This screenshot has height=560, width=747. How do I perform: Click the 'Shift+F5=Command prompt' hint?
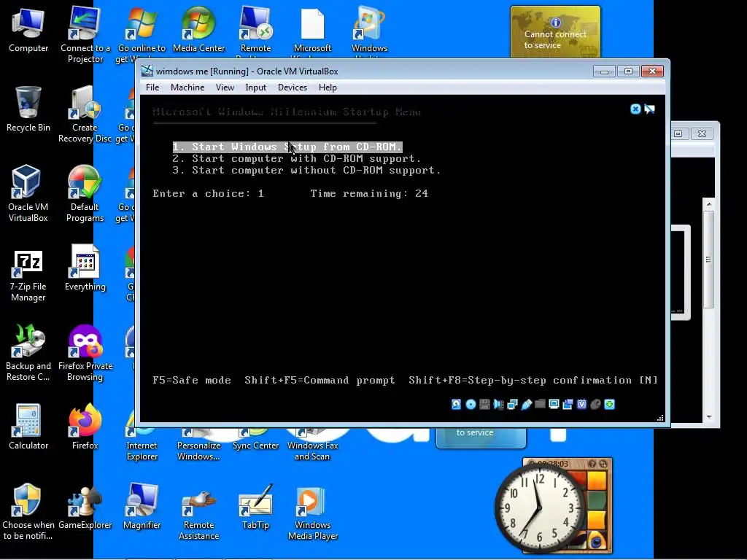coord(320,380)
